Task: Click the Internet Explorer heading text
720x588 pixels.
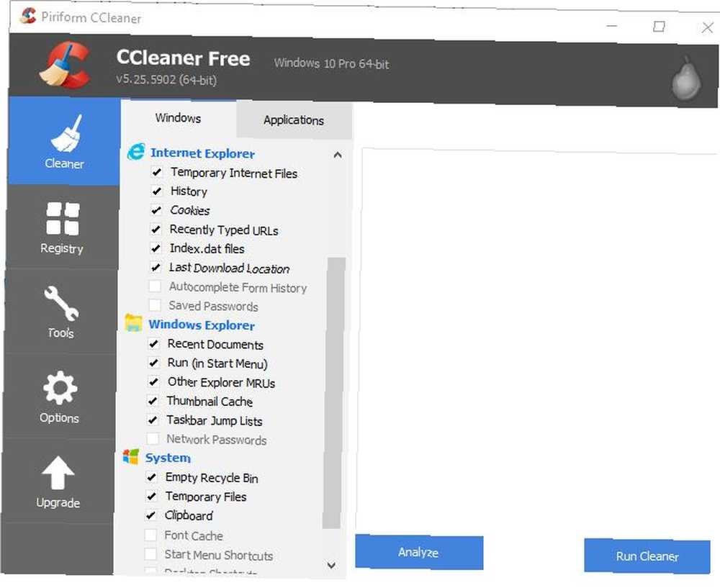Action: pos(202,153)
